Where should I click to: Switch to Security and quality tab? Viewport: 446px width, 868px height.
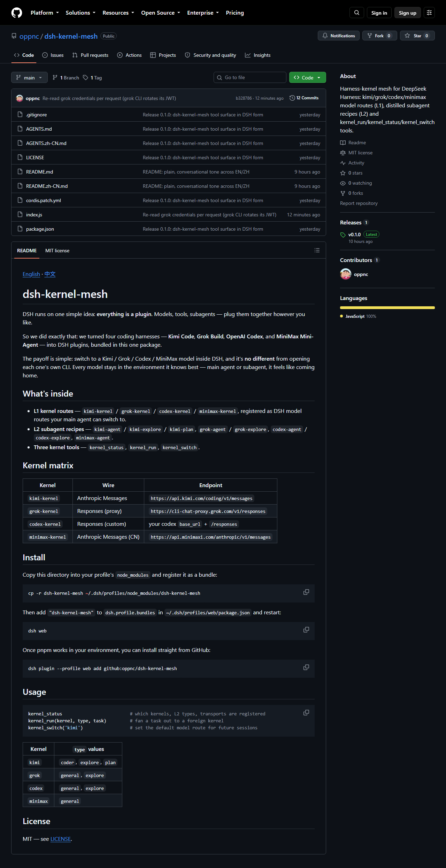[210, 55]
